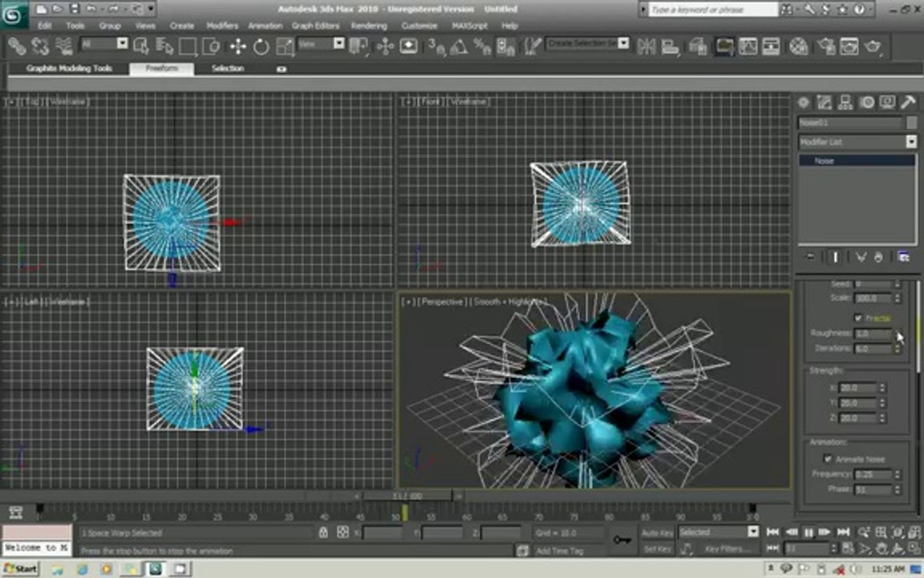
Task: Switch to the Freeform ribbon tab
Action: (162, 68)
